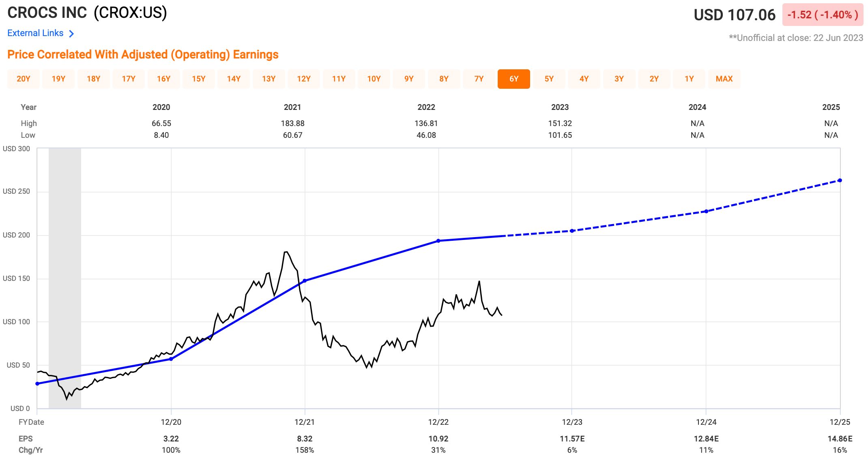
Task: Click the 2023 high value 151.32
Action: tap(560, 123)
